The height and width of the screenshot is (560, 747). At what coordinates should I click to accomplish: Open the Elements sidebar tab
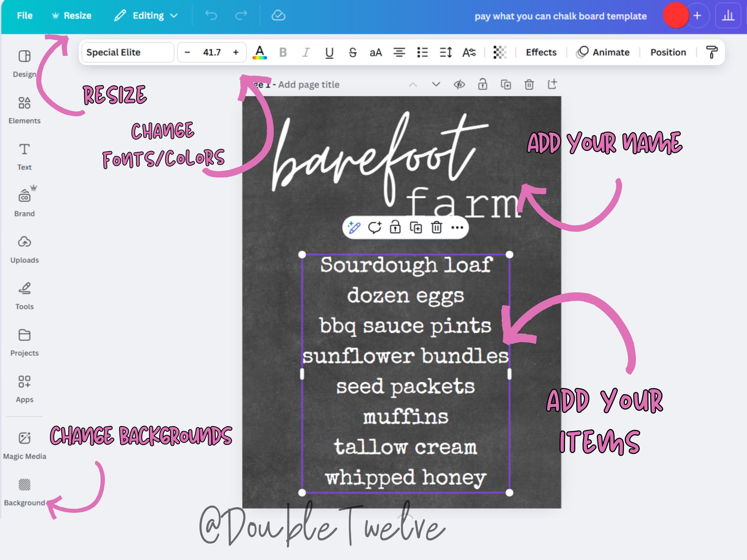pos(24,110)
